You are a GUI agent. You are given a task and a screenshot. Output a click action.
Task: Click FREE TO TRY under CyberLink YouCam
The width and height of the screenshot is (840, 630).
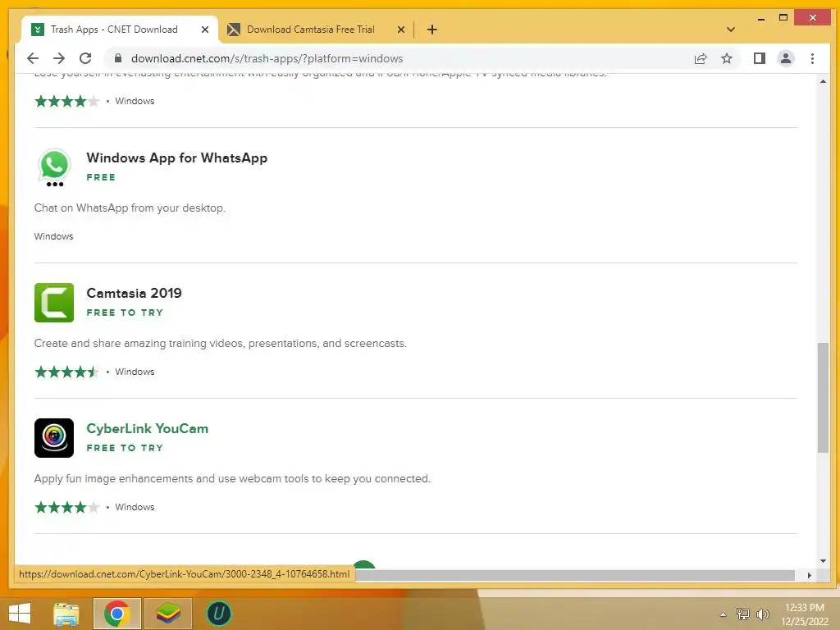(125, 448)
